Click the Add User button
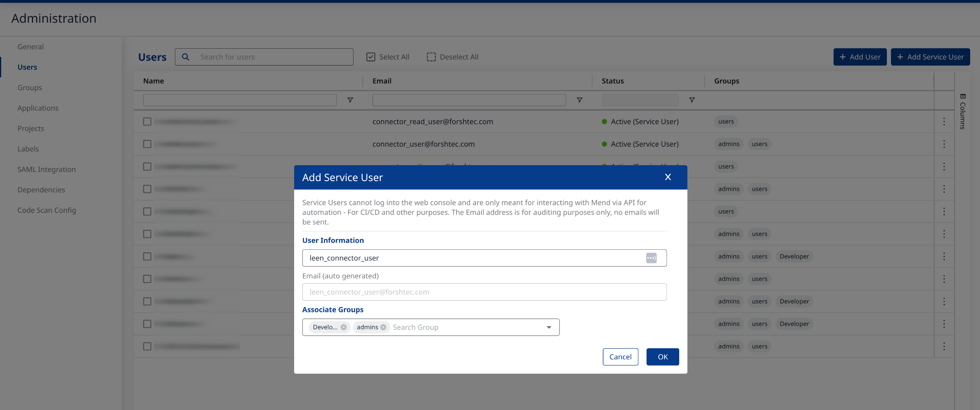Image resolution: width=980 pixels, height=410 pixels. (x=860, y=57)
